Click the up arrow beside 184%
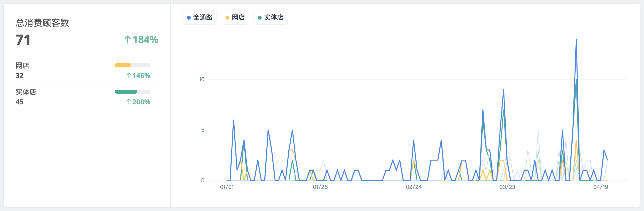The width and height of the screenshot is (644, 211). [x=127, y=40]
